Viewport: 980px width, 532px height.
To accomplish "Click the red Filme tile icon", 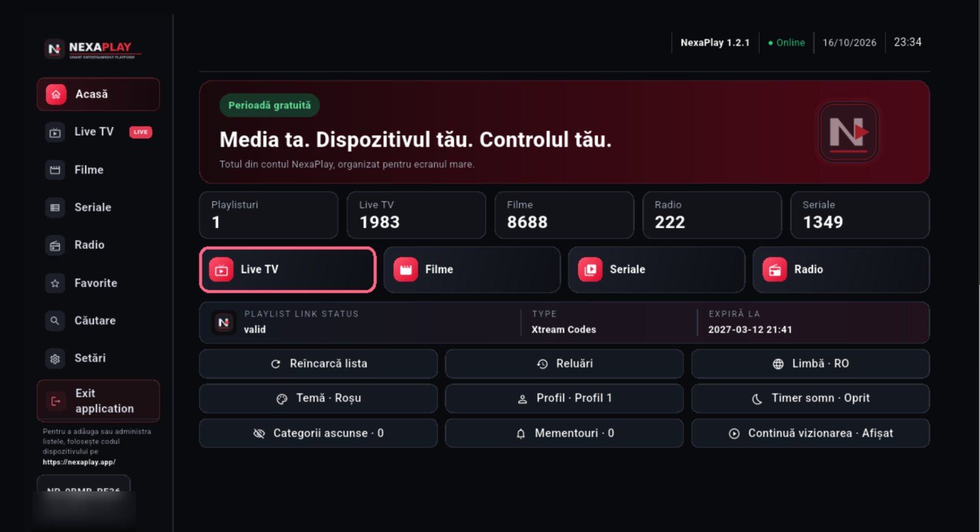I will (x=405, y=270).
